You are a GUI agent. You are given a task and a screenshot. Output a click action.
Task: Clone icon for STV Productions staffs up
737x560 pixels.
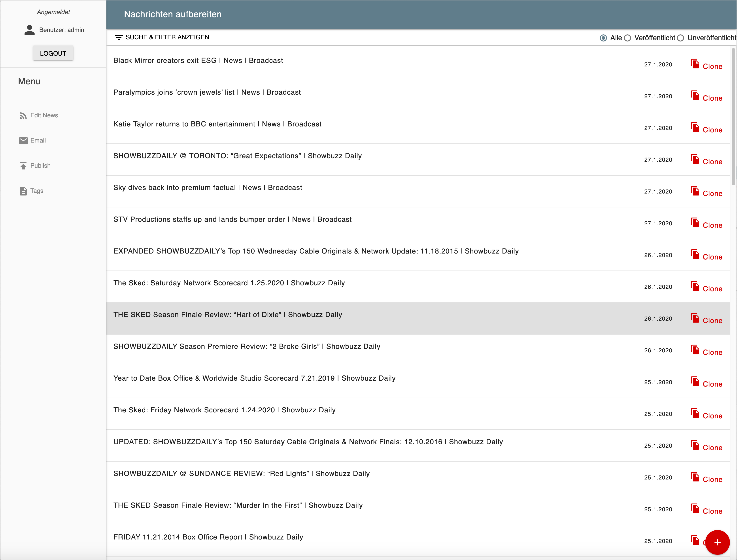coord(695,222)
